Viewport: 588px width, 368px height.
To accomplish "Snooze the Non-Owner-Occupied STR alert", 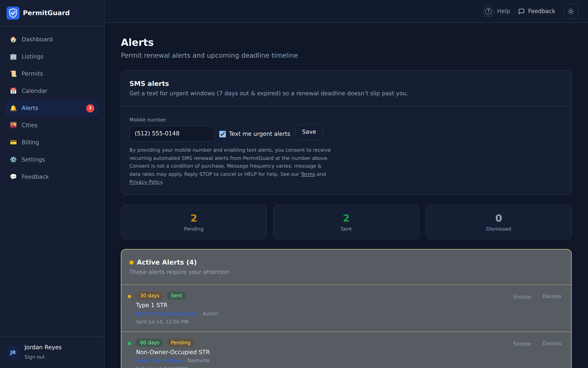I will (x=522, y=344).
